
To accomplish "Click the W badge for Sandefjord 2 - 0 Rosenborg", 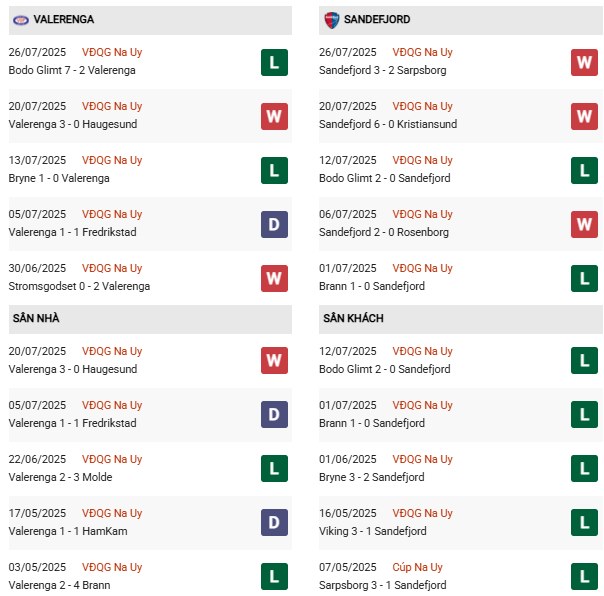I will point(584,224).
